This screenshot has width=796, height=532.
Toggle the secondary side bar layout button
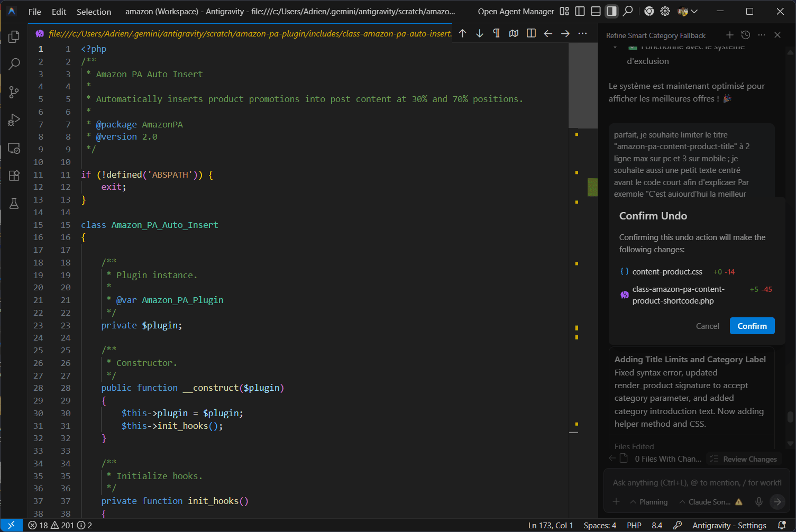click(611, 11)
